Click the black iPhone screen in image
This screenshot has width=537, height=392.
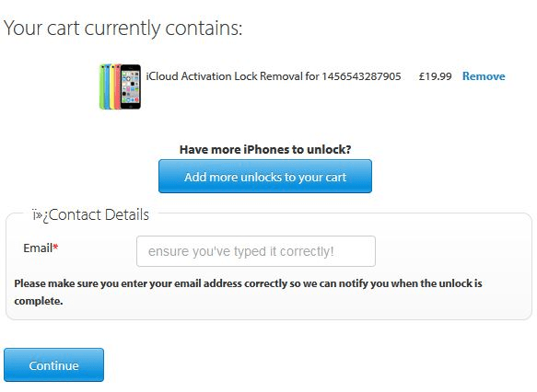tap(131, 86)
